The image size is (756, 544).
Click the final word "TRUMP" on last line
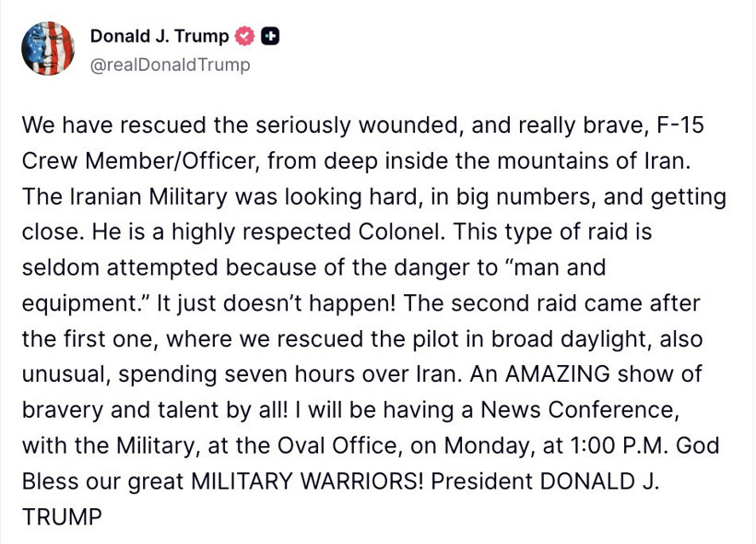click(62, 517)
